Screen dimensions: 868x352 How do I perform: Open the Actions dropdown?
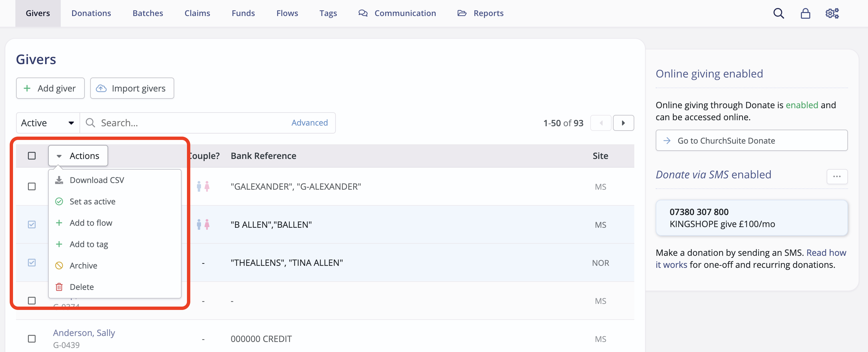click(78, 155)
